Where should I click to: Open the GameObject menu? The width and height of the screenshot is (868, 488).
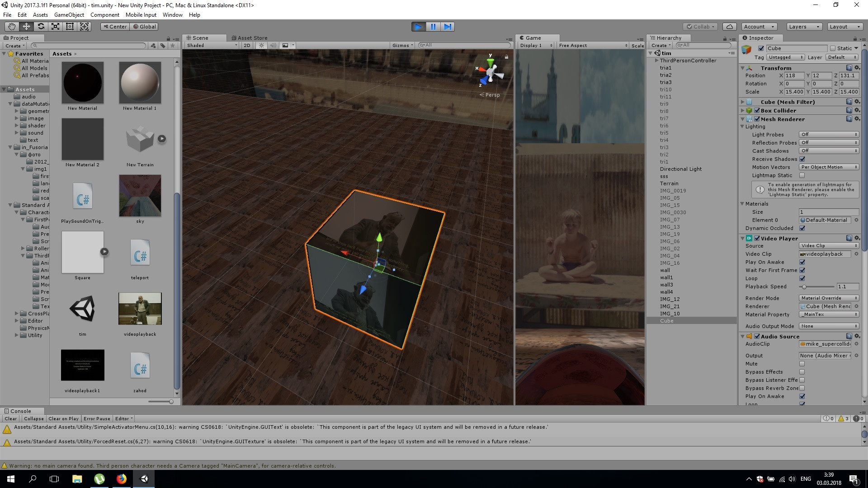[69, 15]
